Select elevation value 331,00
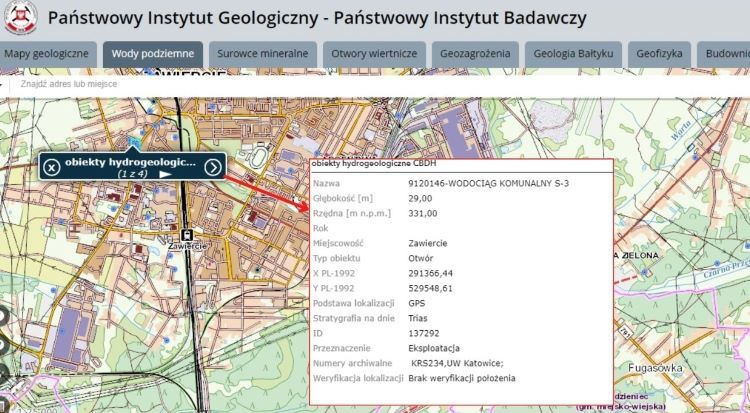This screenshot has width=750, height=413. point(422,213)
